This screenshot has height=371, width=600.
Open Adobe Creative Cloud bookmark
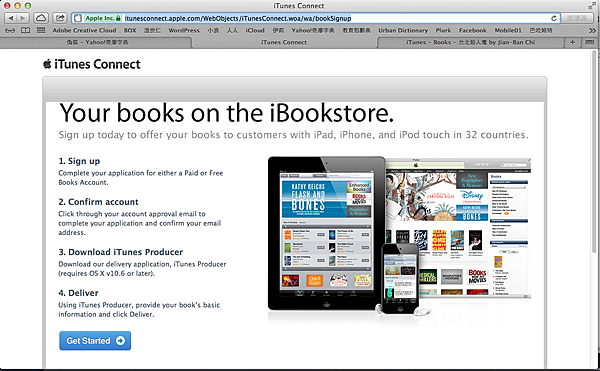pos(84,30)
